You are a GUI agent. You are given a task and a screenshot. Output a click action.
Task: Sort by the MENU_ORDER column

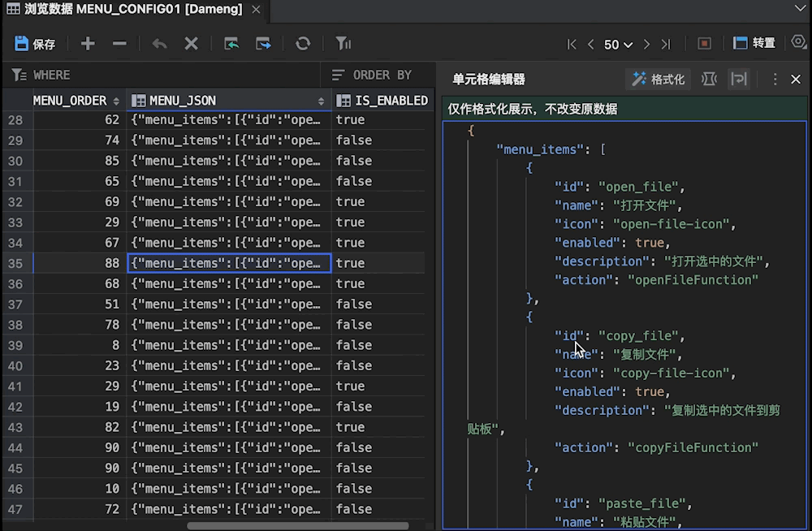[x=116, y=101]
